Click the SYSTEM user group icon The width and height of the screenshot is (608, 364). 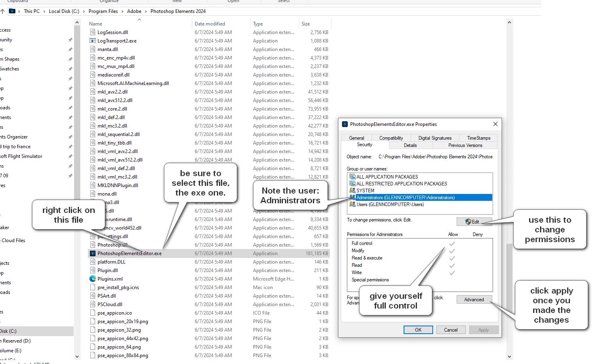pyautogui.click(x=352, y=190)
